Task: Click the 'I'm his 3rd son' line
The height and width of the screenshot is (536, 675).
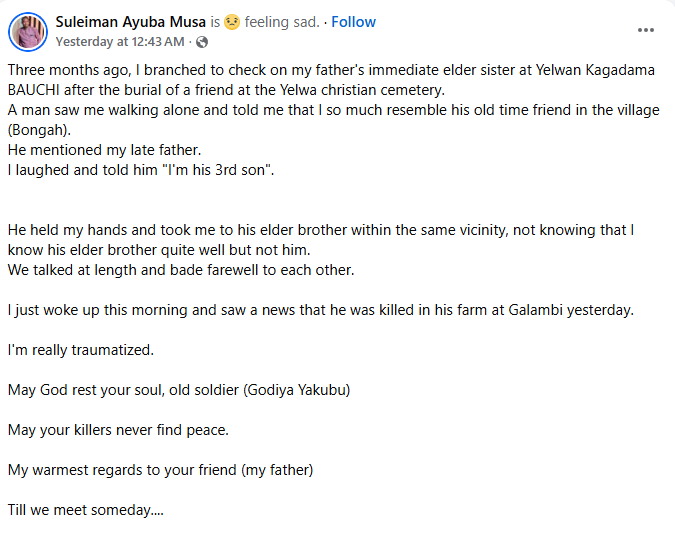Action: click(x=140, y=170)
